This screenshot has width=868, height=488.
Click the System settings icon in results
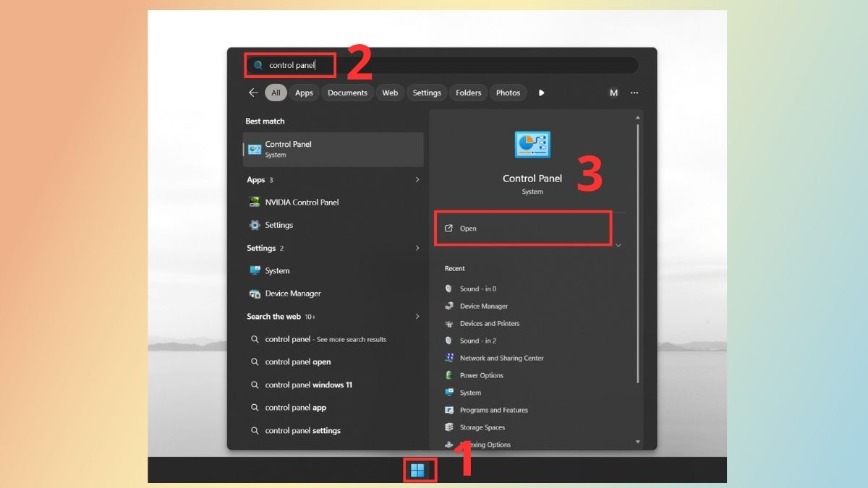point(255,270)
